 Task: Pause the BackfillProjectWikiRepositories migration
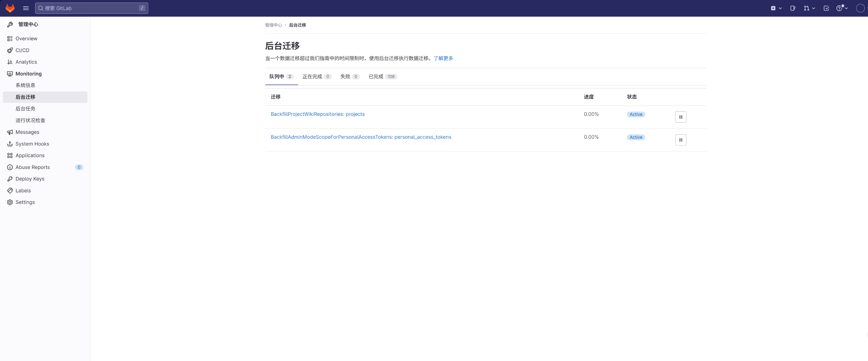[x=680, y=117]
